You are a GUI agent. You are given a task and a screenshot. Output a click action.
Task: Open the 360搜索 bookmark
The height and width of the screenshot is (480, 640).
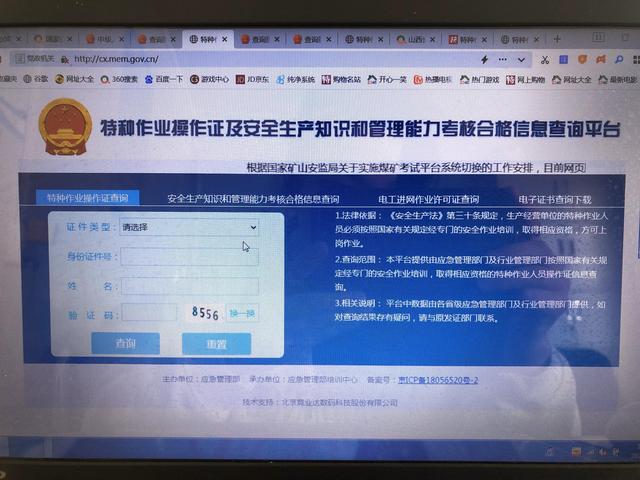click(119, 79)
